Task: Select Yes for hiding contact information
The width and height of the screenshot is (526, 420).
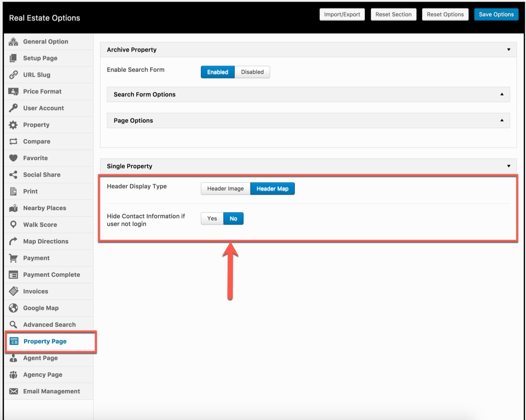Action: click(x=212, y=219)
